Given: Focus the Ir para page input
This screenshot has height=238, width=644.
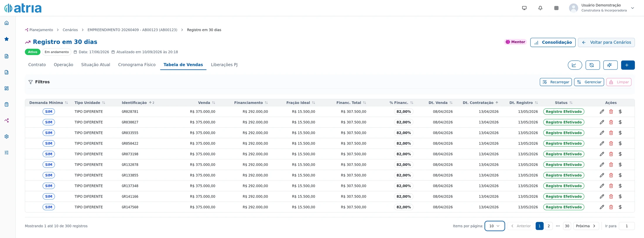Looking at the screenshot, I should pos(627,226).
